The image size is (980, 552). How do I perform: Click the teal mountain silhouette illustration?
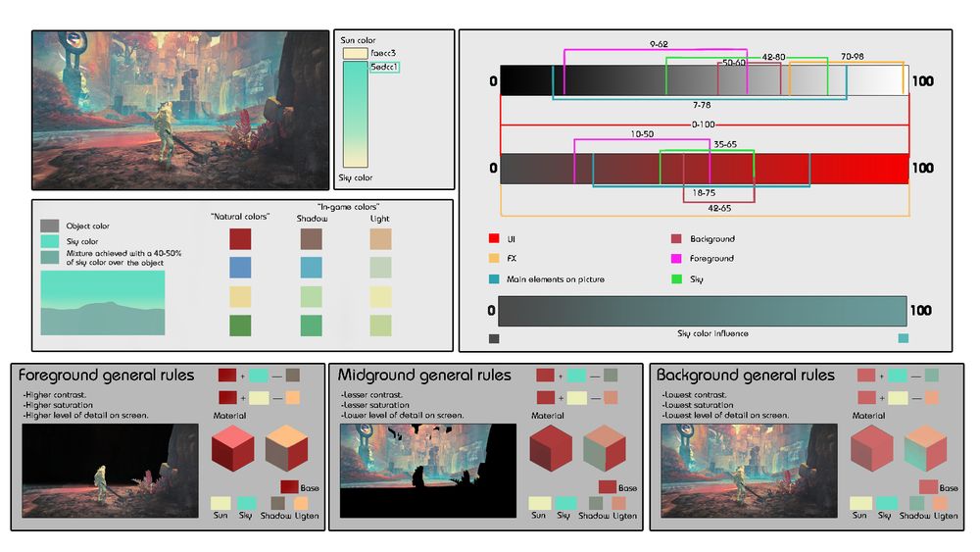(103, 303)
